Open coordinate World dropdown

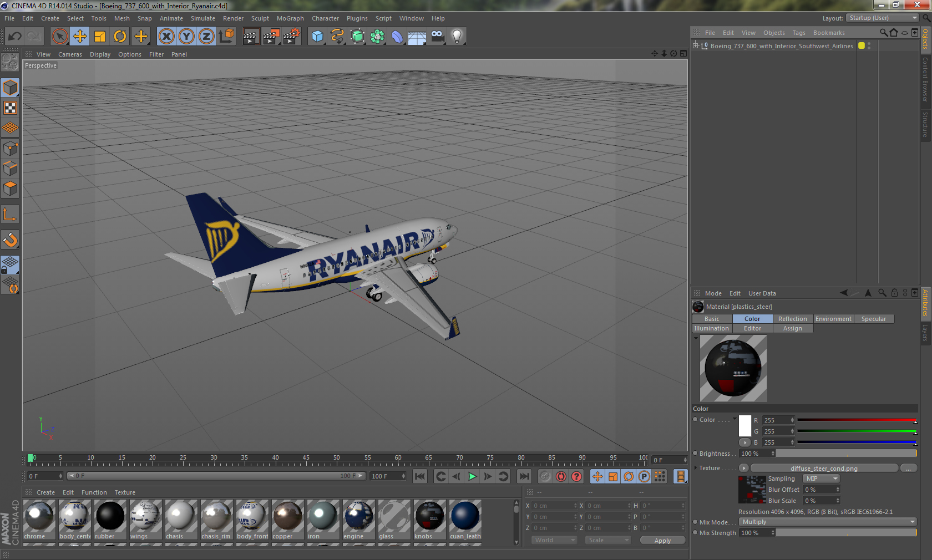[x=554, y=540]
